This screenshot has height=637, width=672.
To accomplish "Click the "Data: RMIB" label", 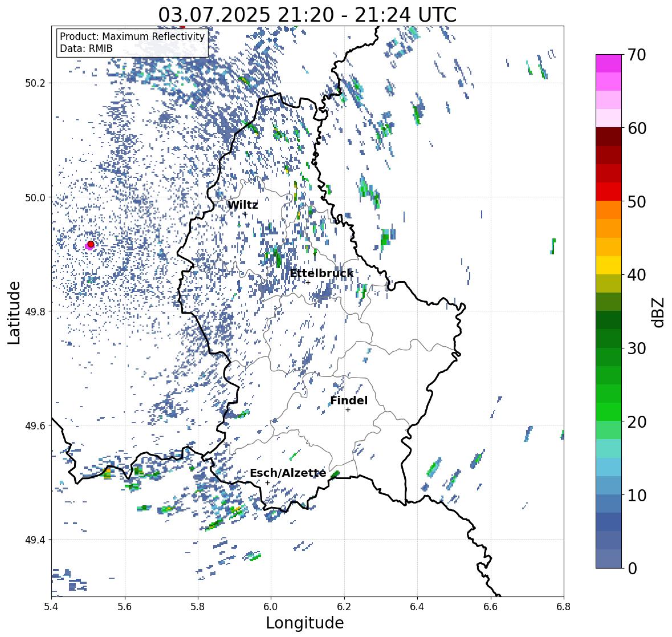I will click(x=86, y=48).
